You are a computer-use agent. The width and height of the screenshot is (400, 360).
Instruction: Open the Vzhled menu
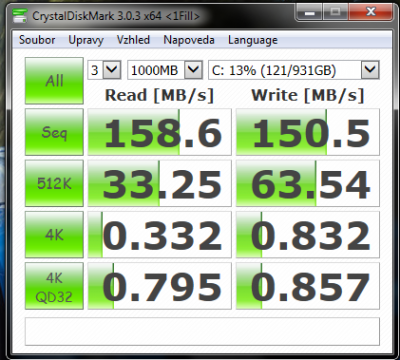133,40
